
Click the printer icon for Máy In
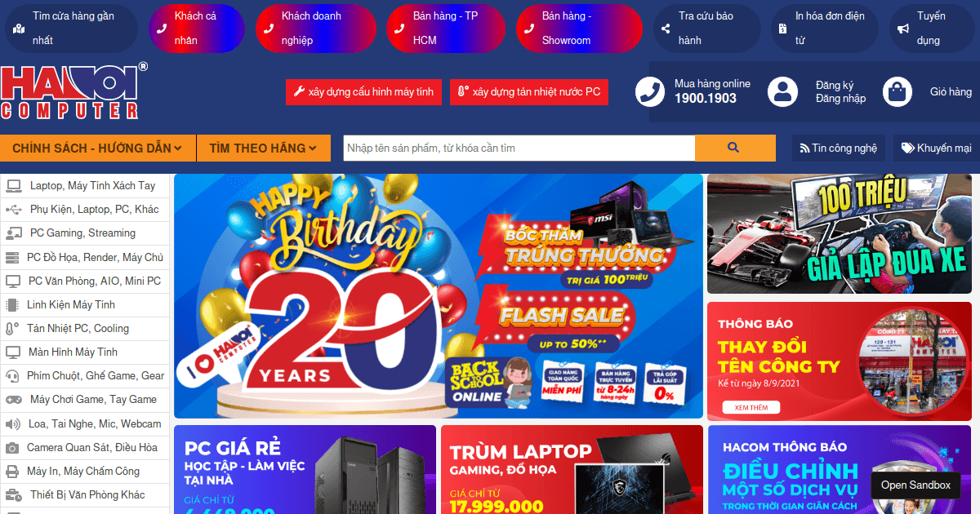[13, 472]
